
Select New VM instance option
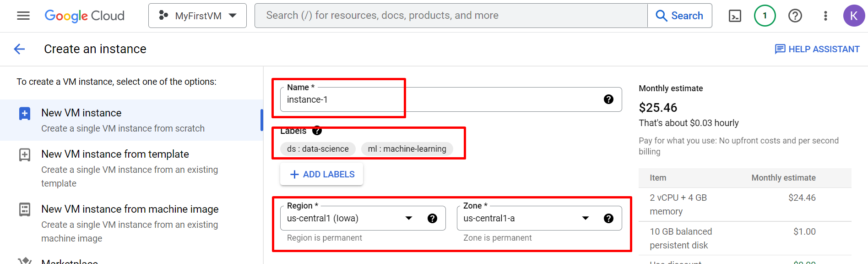point(131,120)
